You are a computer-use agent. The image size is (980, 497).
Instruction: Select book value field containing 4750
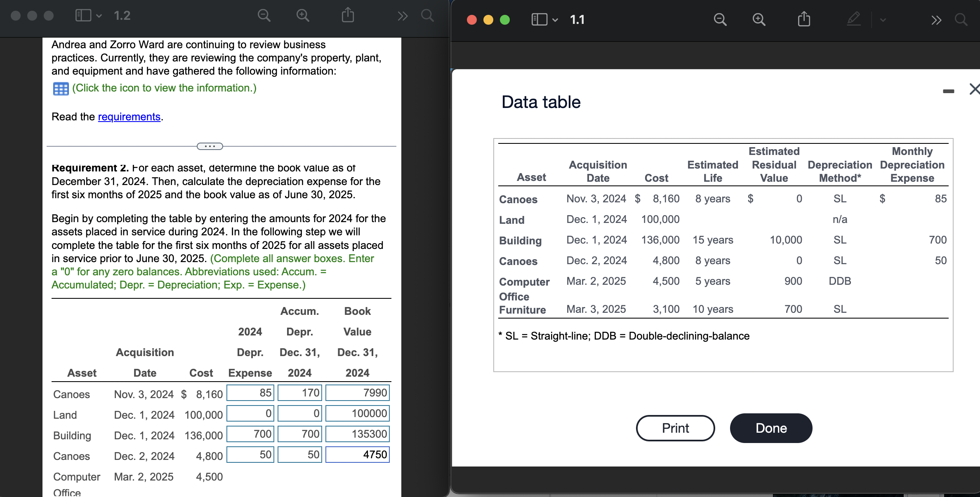tap(357, 455)
